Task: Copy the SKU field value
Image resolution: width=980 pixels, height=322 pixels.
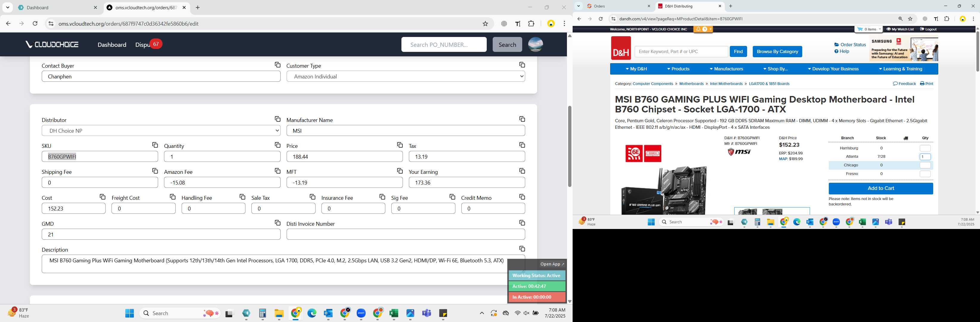Action: pyautogui.click(x=155, y=145)
